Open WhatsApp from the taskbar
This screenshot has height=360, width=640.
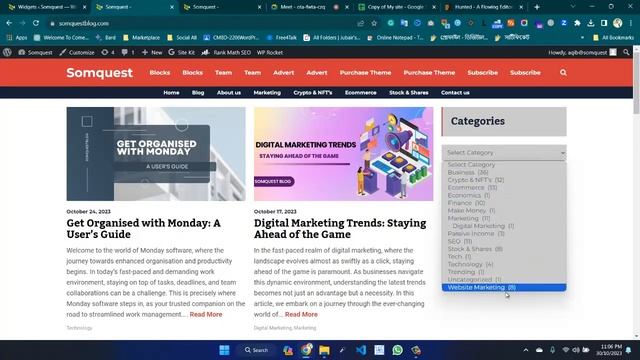pyautogui.click(x=397, y=350)
